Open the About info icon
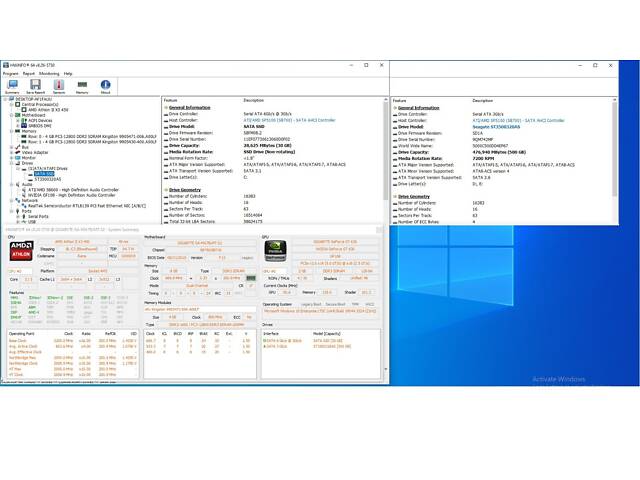The image size is (640, 480). 106,87
